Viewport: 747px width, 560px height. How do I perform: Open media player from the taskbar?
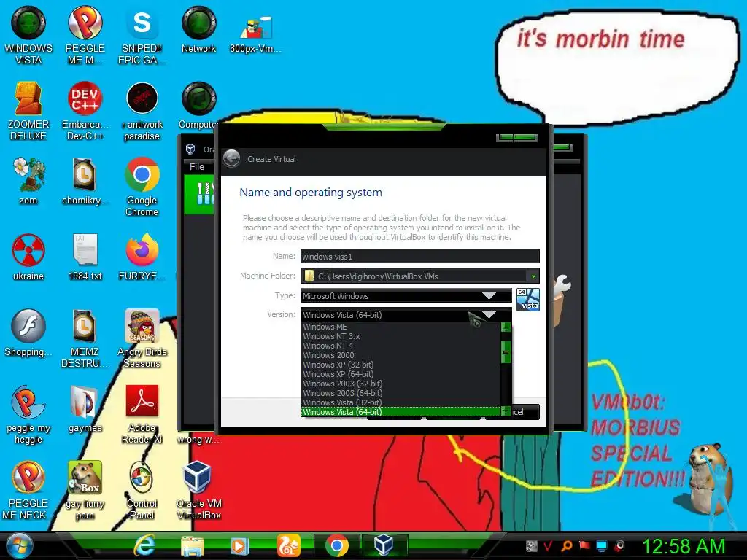[239, 545]
